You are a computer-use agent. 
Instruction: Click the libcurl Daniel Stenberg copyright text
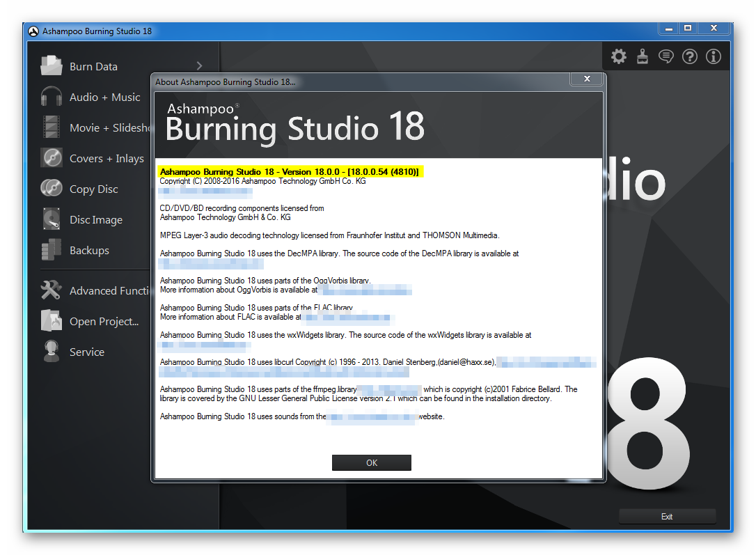coord(328,362)
